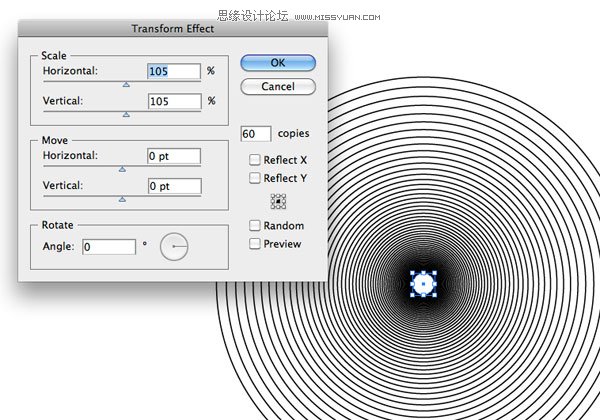Viewport: 600px width, 420px height.
Task: Click the Cancel button
Action: [278, 86]
